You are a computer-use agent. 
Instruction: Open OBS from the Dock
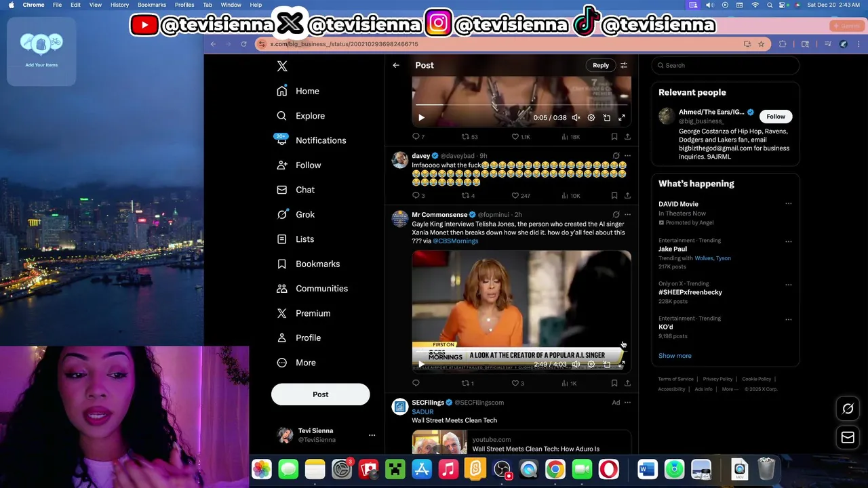[502, 469]
